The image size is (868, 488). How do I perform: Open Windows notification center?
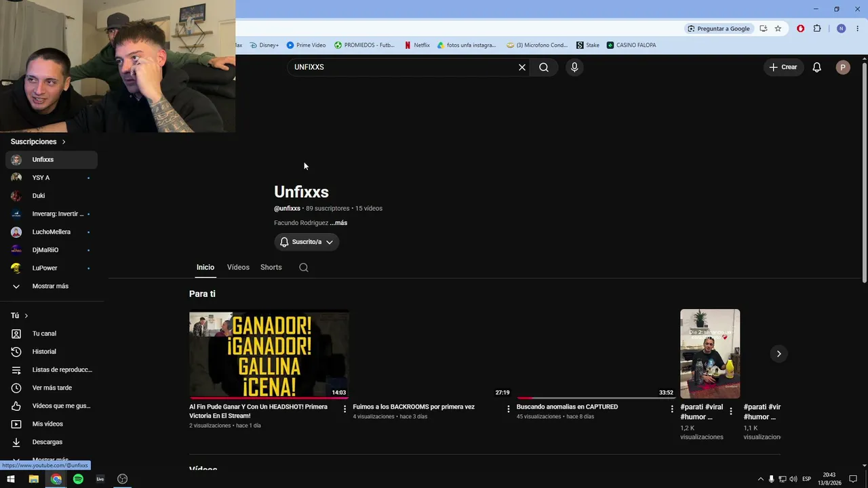tap(853, 479)
